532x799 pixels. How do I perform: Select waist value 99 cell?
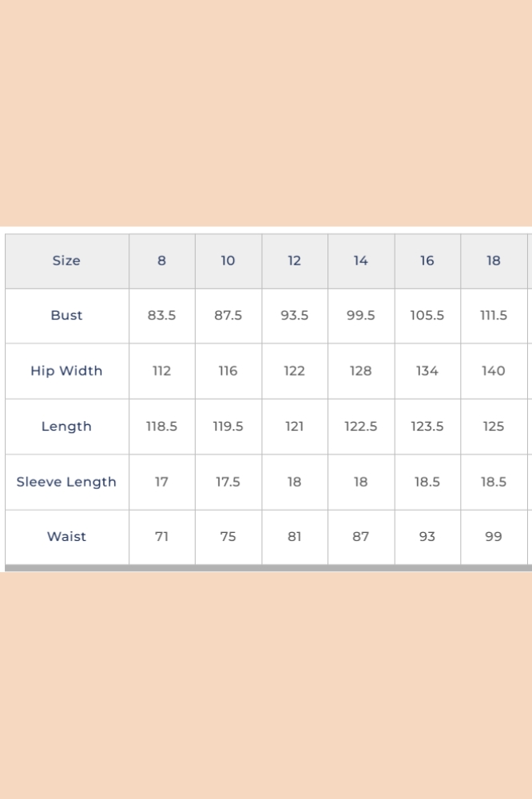tap(494, 537)
